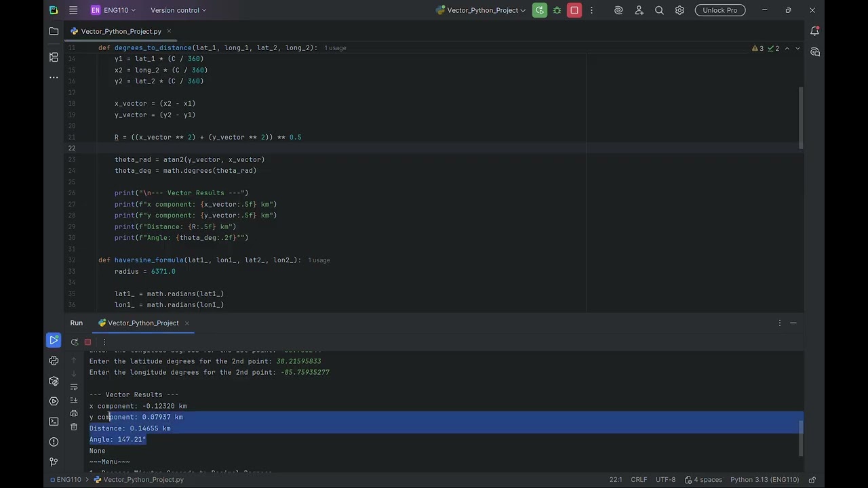Viewport: 868px width, 488px height.
Task: Change line separator CRLF in status bar
Action: pyautogui.click(x=639, y=480)
